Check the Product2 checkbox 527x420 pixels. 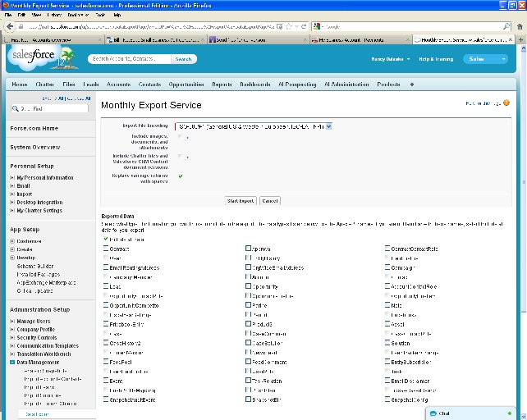[x=248, y=324]
